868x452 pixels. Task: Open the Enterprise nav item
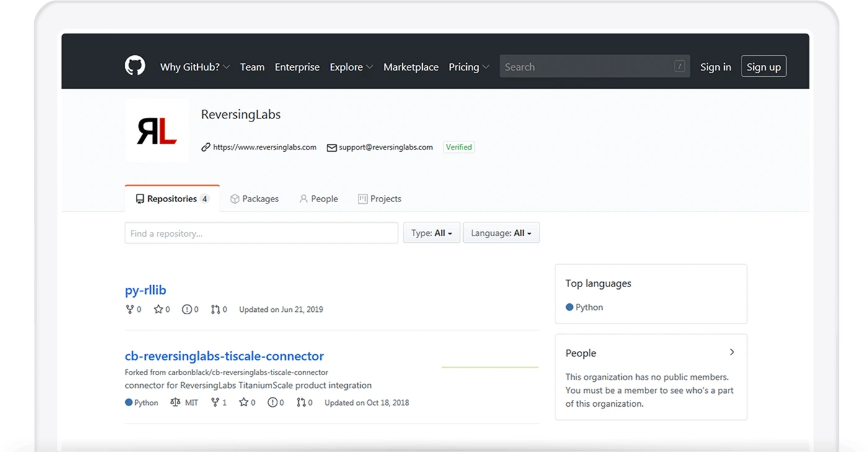pos(297,67)
